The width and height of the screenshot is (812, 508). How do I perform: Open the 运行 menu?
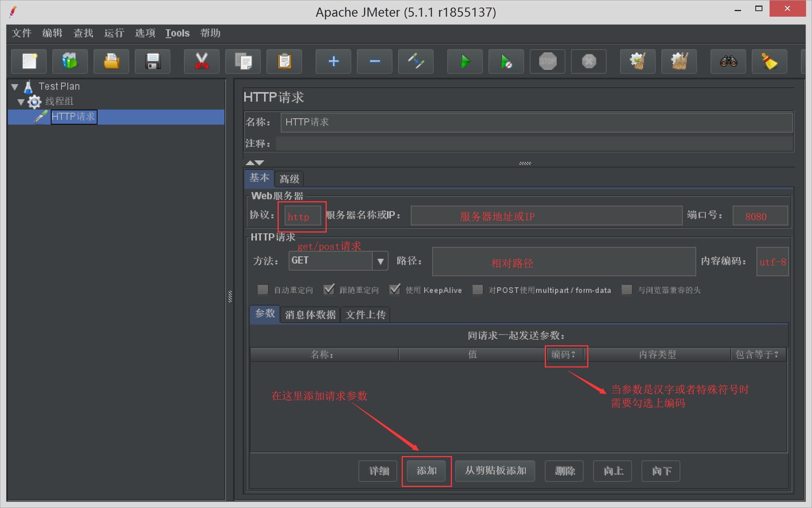[114, 33]
